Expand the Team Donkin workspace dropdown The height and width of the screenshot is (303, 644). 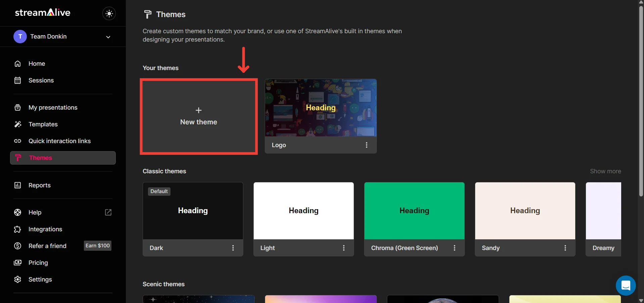coord(108,37)
